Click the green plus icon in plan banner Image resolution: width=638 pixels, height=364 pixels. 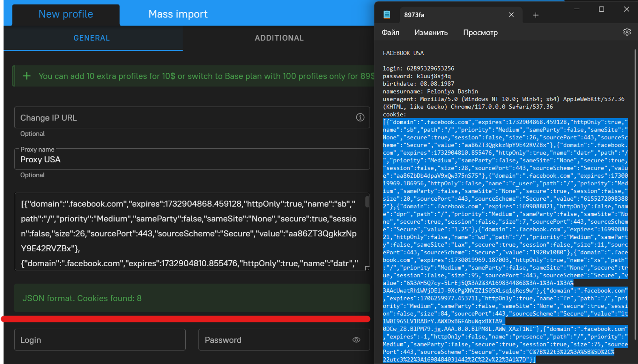tap(27, 76)
